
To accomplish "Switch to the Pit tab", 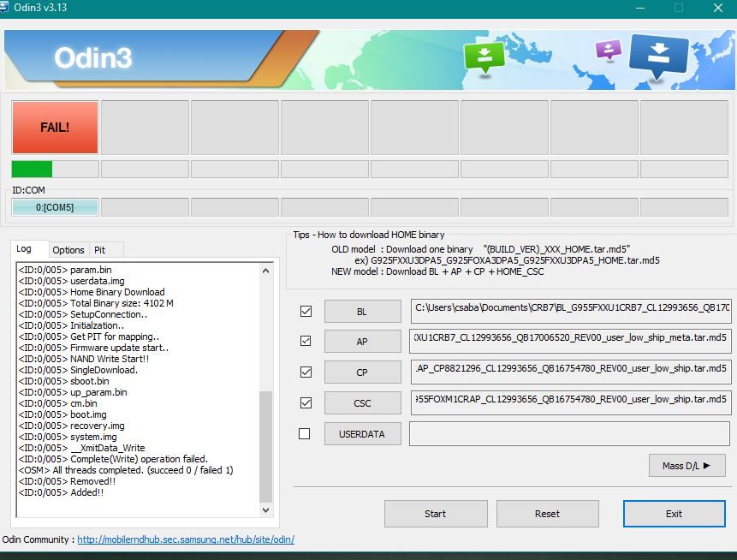I will coord(99,250).
